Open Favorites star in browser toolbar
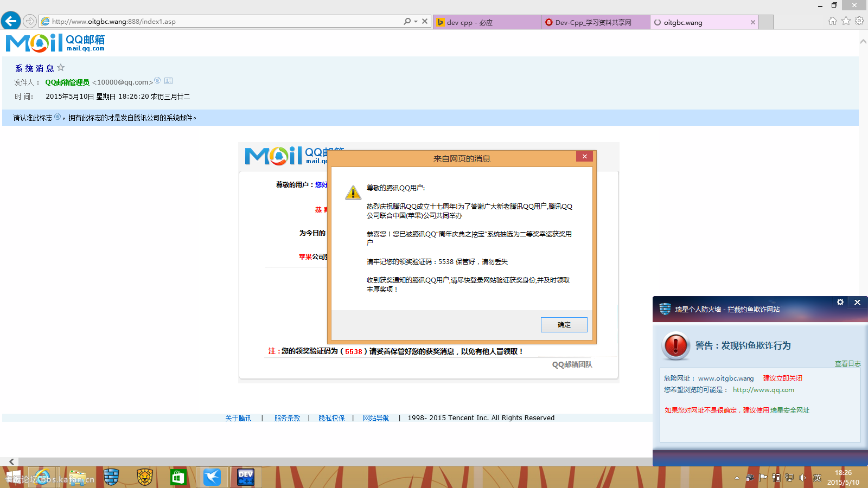The height and width of the screenshot is (488, 868). pos(846,21)
